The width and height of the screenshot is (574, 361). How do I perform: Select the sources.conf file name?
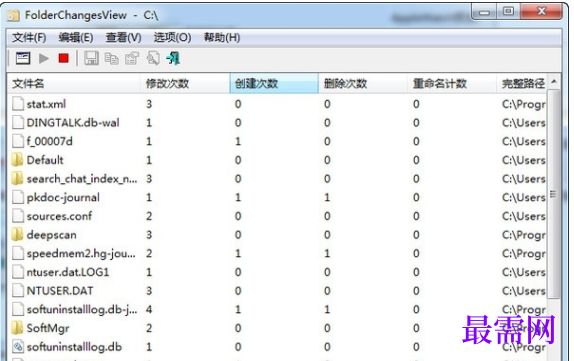pyautogui.click(x=59, y=216)
